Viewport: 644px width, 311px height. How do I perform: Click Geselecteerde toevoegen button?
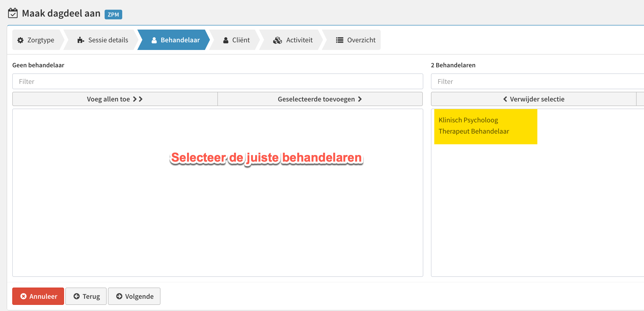(x=320, y=99)
